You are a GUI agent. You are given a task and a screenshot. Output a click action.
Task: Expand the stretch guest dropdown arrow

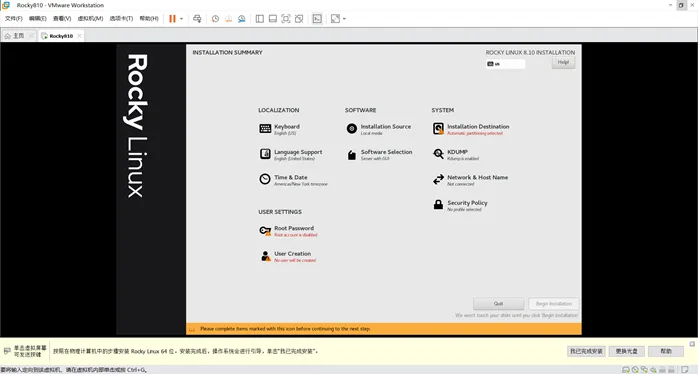[x=344, y=19]
